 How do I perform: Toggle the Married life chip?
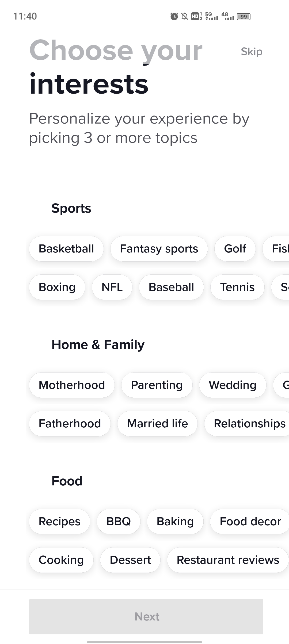(157, 424)
